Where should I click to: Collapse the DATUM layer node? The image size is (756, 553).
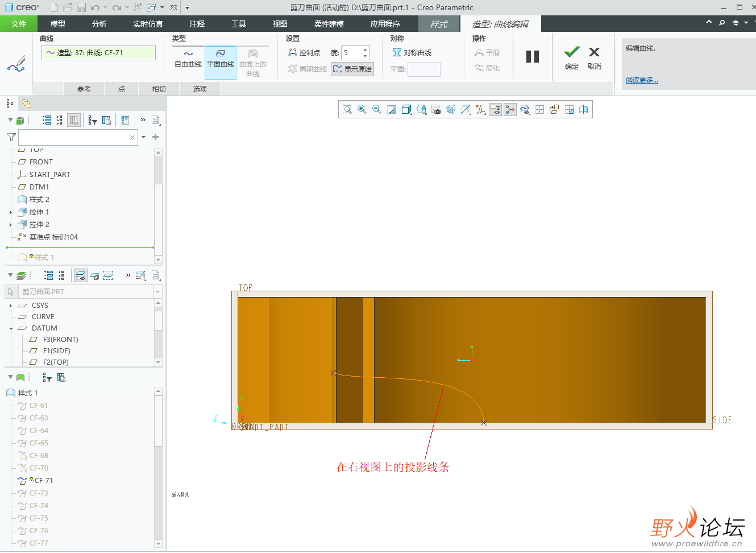[x=11, y=328]
